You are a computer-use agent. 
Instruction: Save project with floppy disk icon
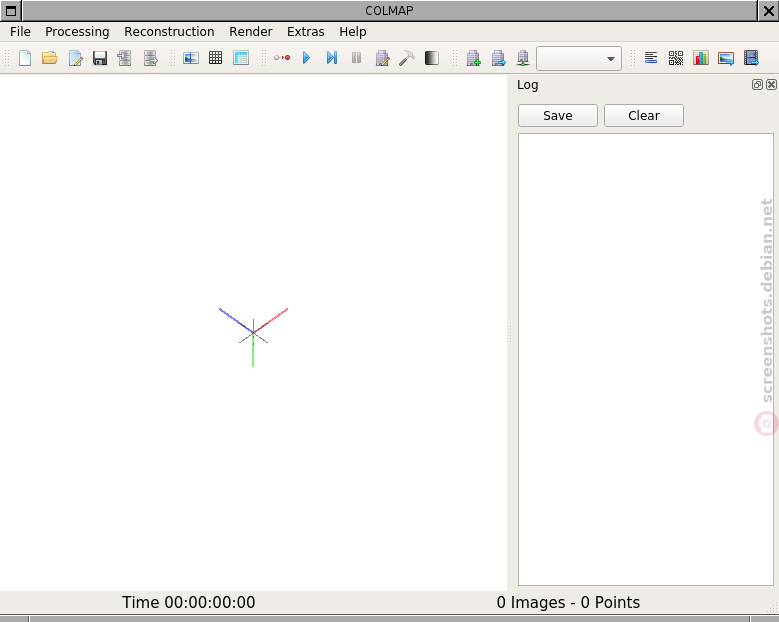[x=100, y=58]
